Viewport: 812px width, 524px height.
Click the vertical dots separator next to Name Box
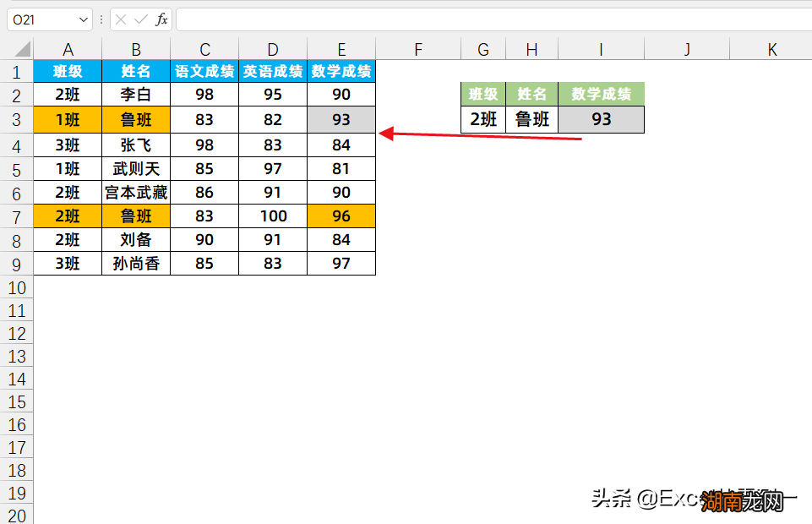(x=101, y=19)
